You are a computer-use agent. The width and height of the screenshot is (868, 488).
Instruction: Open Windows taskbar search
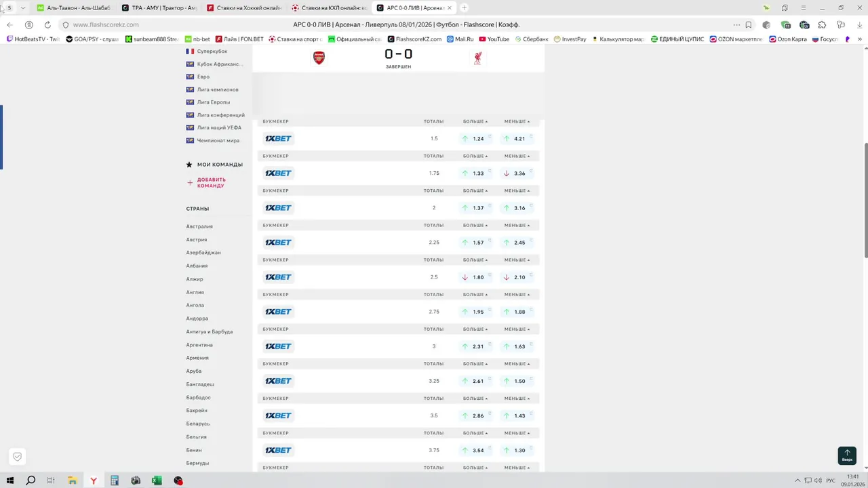click(x=31, y=481)
